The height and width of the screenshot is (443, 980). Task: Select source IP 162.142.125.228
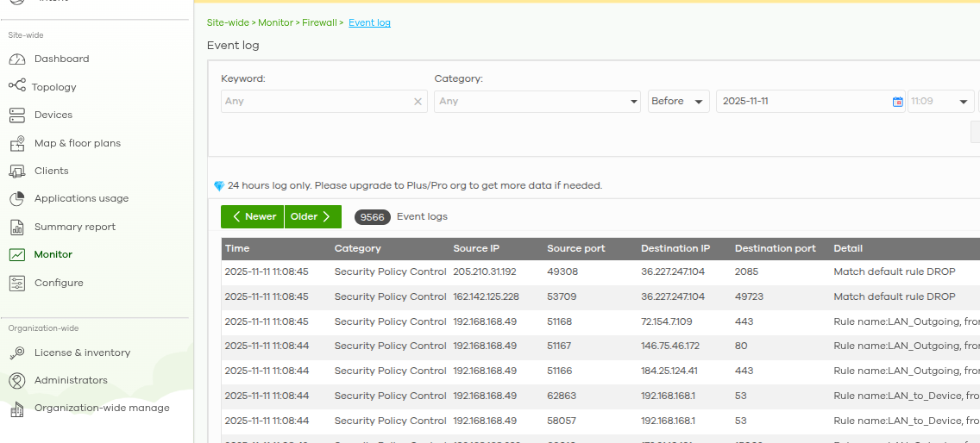pyautogui.click(x=487, y=296)
